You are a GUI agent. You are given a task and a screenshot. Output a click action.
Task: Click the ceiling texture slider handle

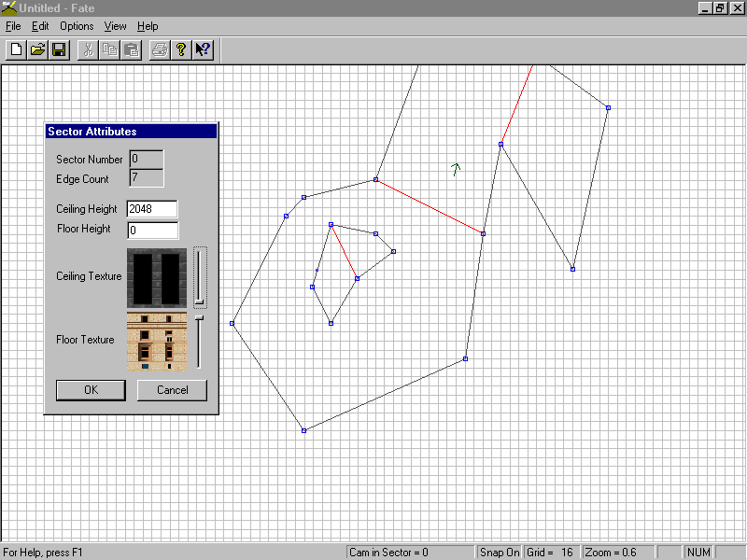[x=200, y=301]
